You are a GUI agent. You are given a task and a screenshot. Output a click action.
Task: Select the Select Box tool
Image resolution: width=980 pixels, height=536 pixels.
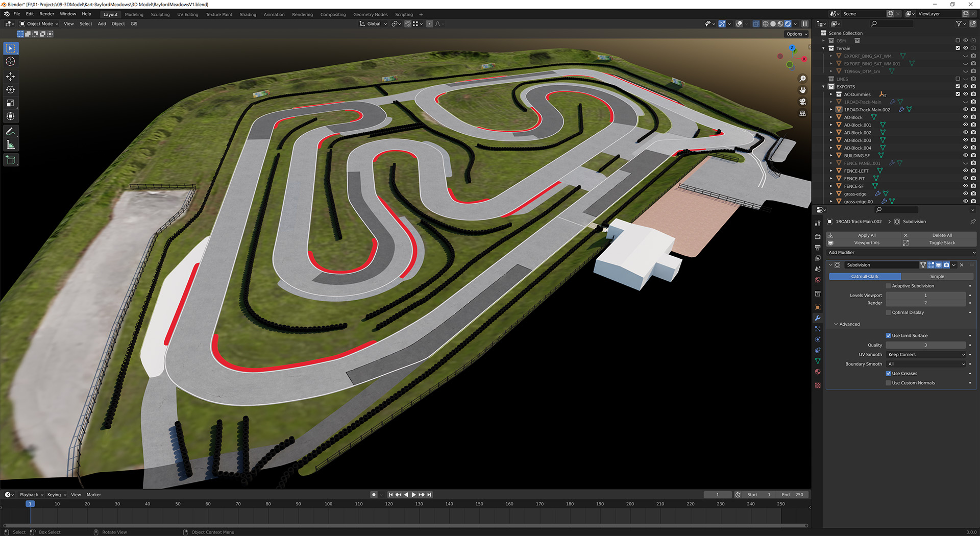(10, 48)
